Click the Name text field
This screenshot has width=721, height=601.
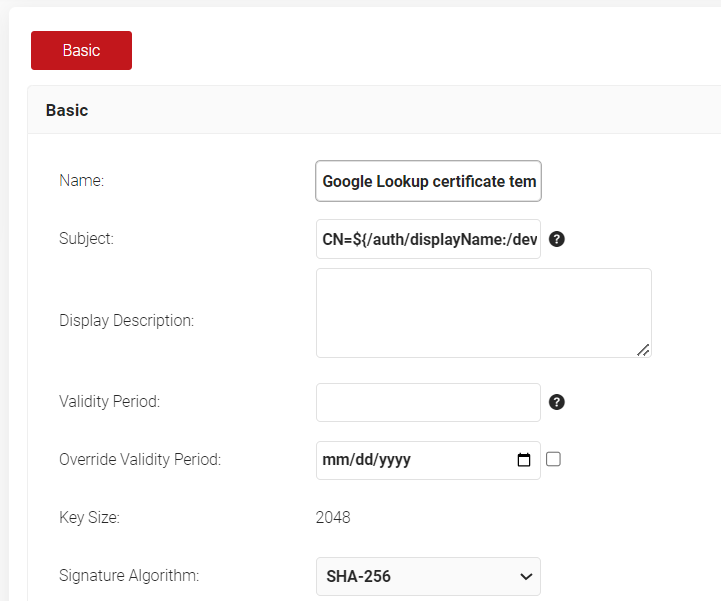pos(428,182)
